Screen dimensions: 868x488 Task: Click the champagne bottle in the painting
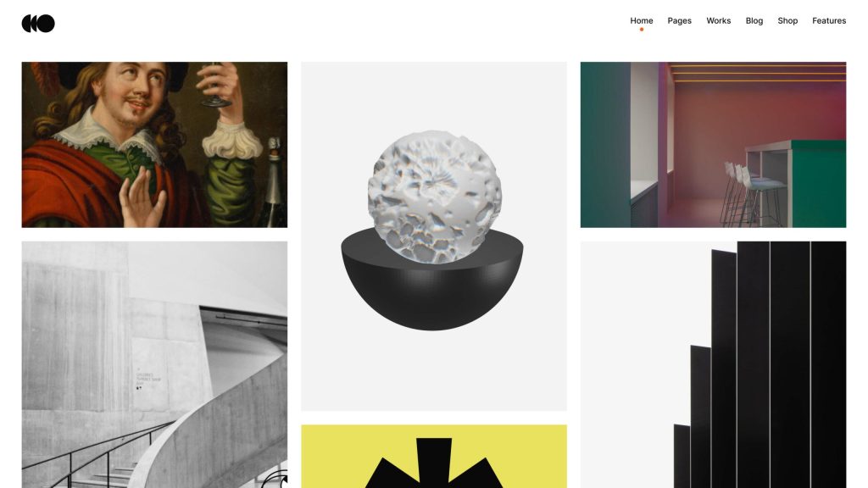(x=274, y=183)
